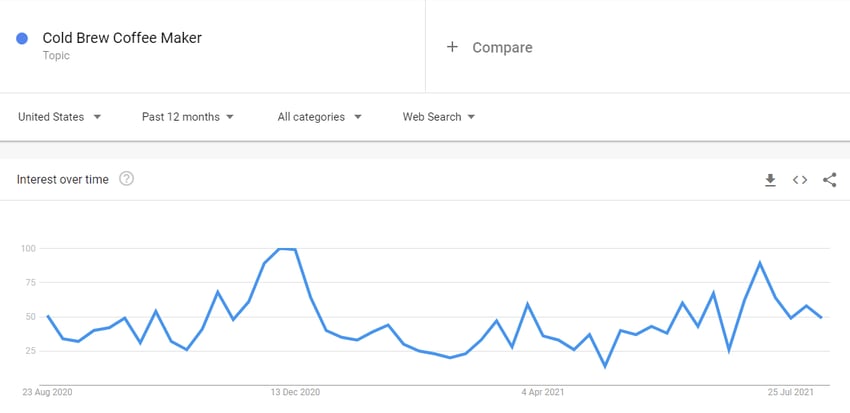Click the 100 value axis label
850x413 pixels.
(28, 248)
